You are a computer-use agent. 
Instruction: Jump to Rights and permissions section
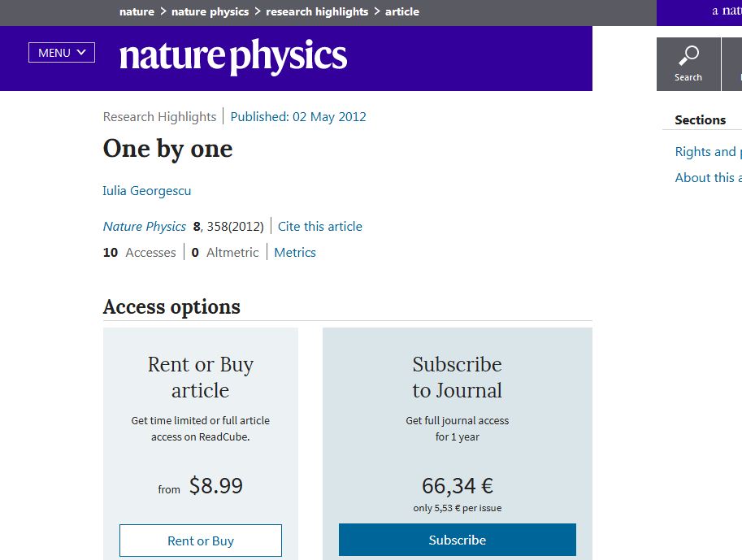coord(705,152)
